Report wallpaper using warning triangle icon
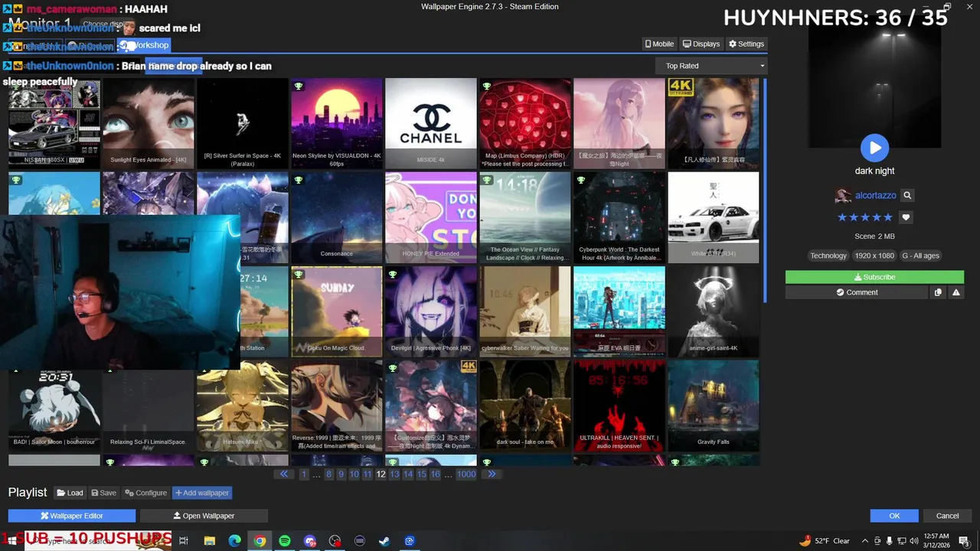 click(x=955, y=292)
